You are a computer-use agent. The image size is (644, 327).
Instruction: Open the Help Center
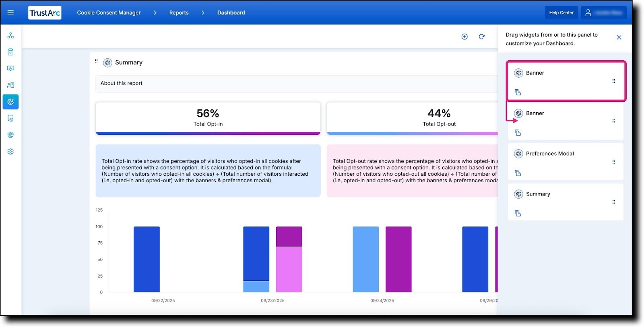point(561,13)
